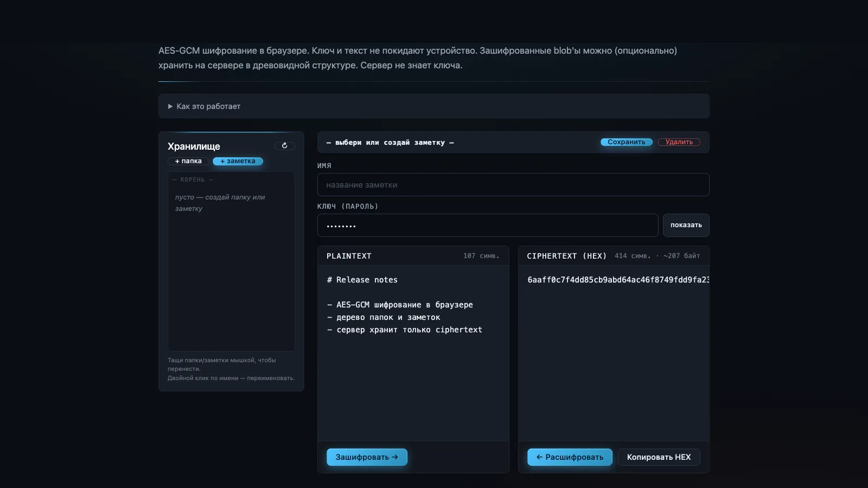Screen dimensions: 868x488
Task: Click the 'Хранилище' panel title
Action: 194,146
